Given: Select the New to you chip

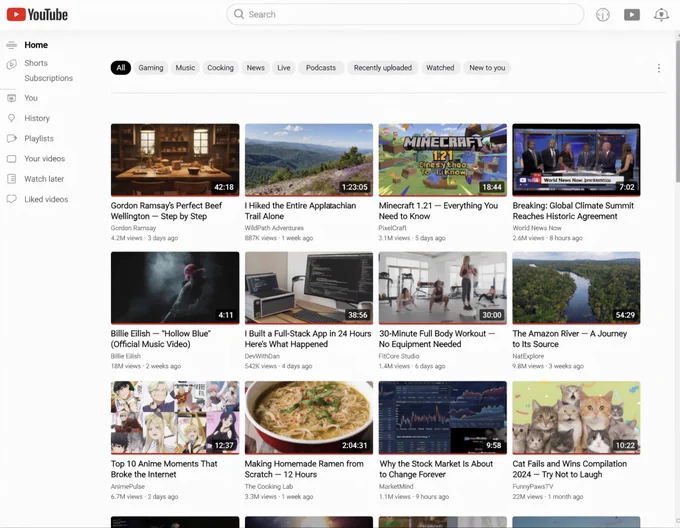Looking at the screenshot, I should (x=487, y=68).
